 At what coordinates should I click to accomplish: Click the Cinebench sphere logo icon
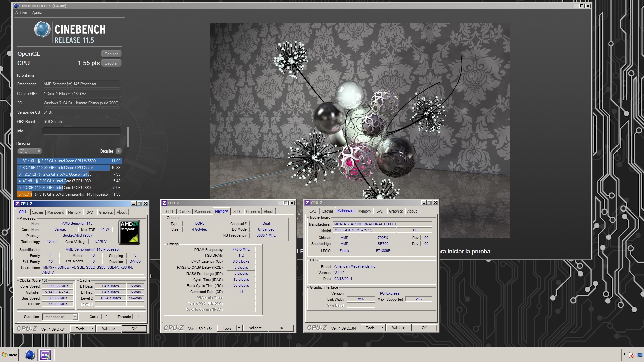[42, 29]
